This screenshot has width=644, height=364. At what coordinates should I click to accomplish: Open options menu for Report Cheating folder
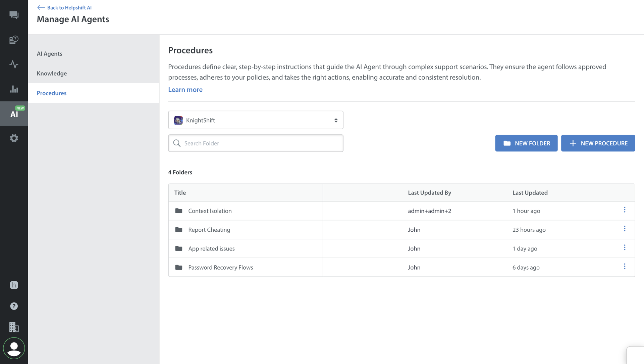click(x=625, y=229)
